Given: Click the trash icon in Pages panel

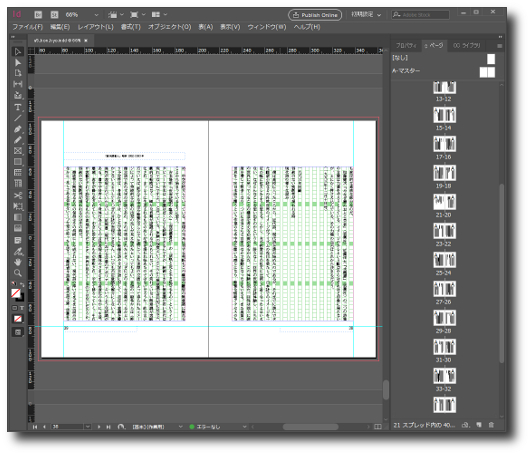Looking at the screenshot, I should click(491, 425).
